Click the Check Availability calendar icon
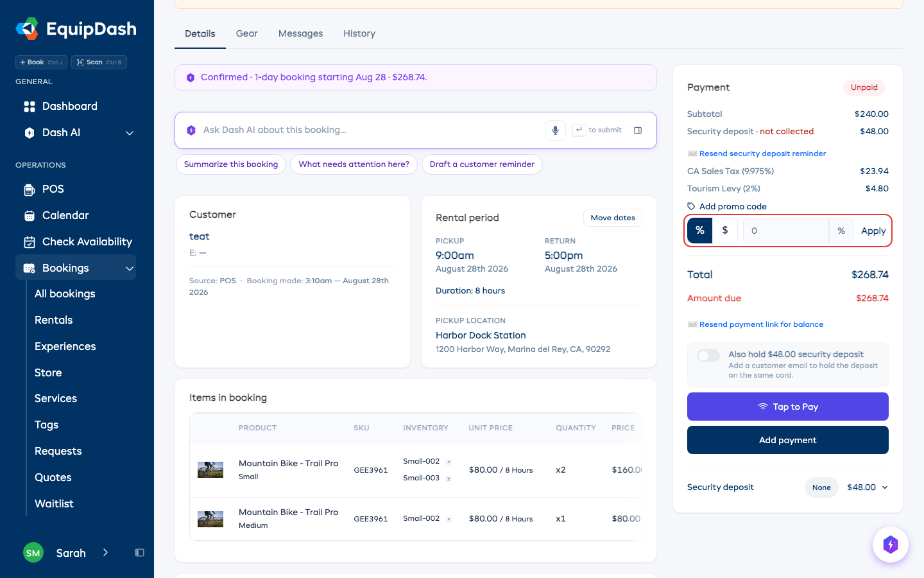Screen dimensions: 924x578 pos(30,242)
